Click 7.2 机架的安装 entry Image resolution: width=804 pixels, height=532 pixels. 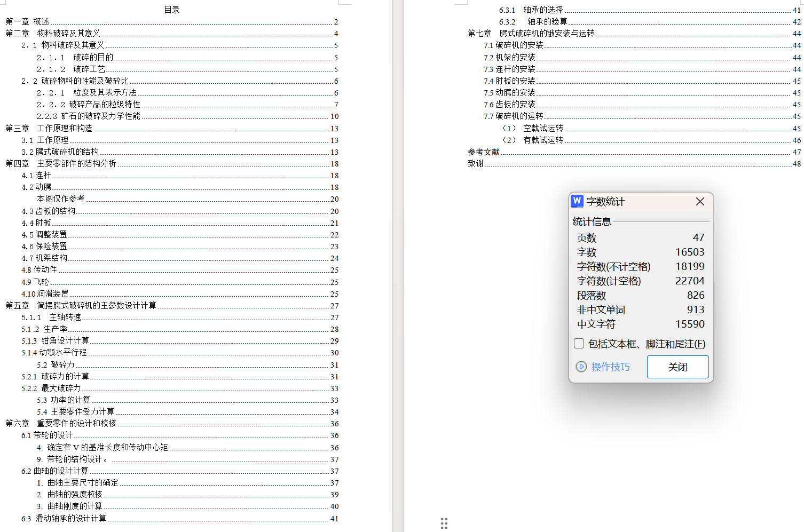point(642,57)
